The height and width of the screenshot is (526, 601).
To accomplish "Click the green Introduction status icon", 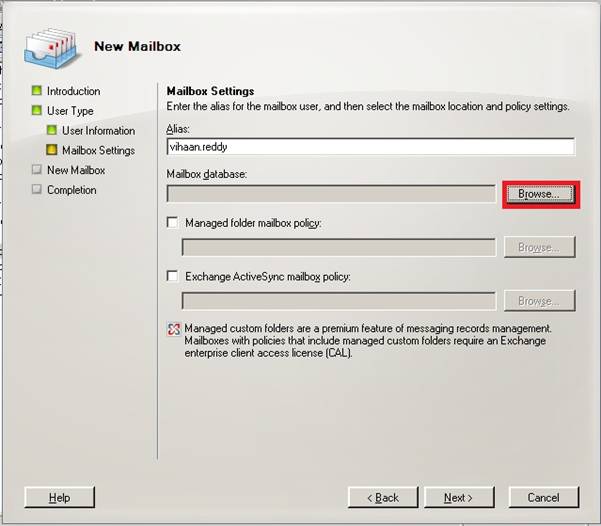I will 37,91.
